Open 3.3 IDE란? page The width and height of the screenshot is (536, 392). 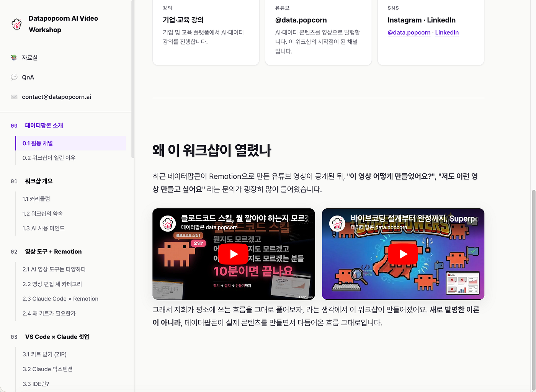pos(36,384)
